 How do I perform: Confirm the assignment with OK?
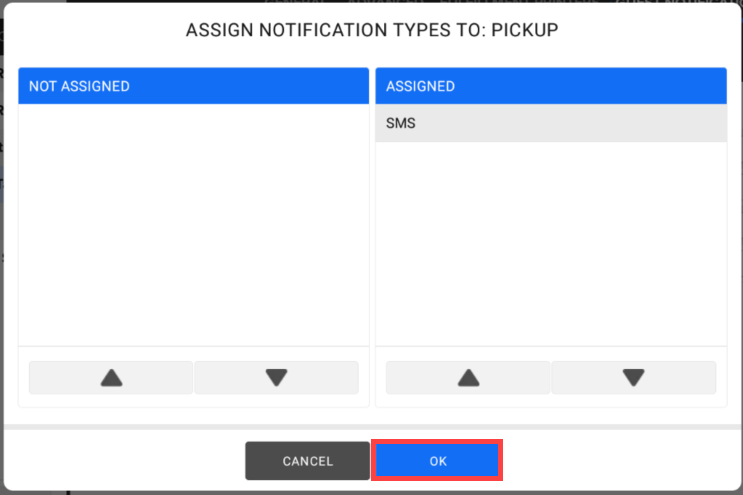click(x=437, y=461)
